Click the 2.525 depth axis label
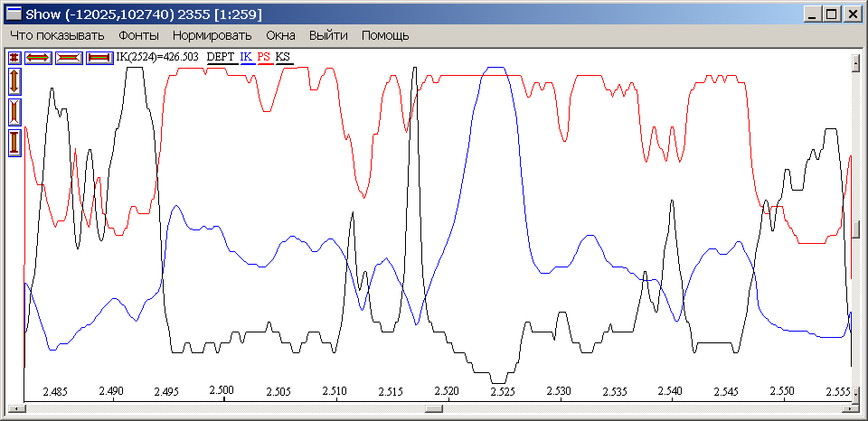This screenshot has height=421, width=868. point(504,393)
